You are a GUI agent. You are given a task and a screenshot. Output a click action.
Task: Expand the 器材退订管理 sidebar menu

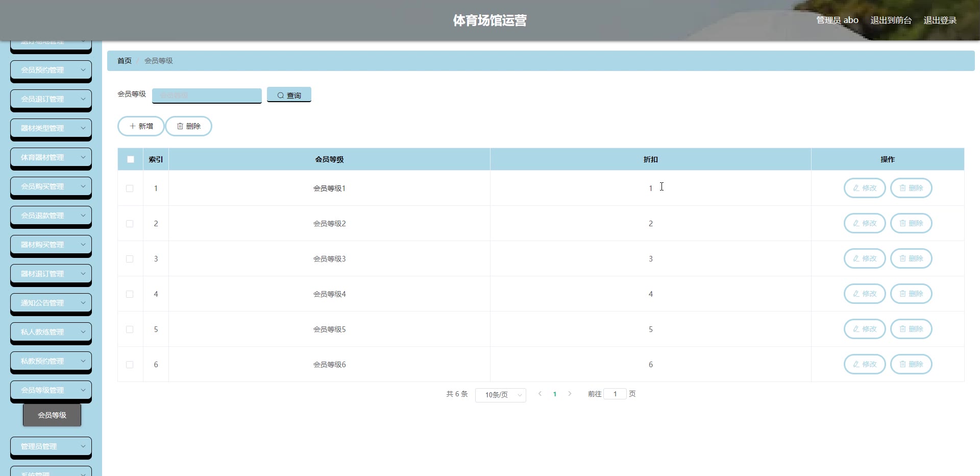51,274
